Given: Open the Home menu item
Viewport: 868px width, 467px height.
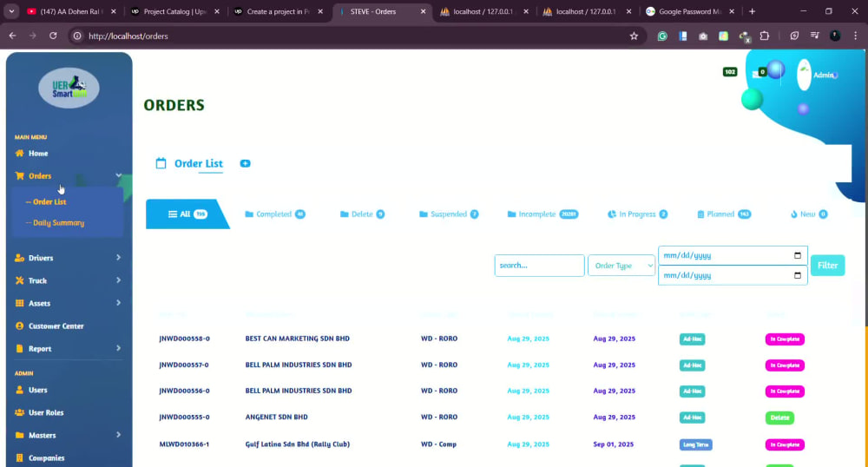Looking at the screenshot, I should tap(37, 154).
